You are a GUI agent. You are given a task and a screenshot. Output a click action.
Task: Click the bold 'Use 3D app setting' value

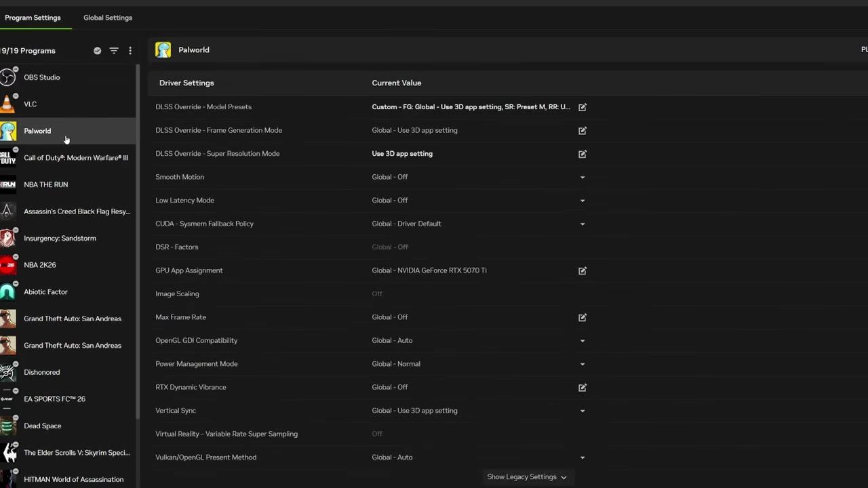click(402, 154)
